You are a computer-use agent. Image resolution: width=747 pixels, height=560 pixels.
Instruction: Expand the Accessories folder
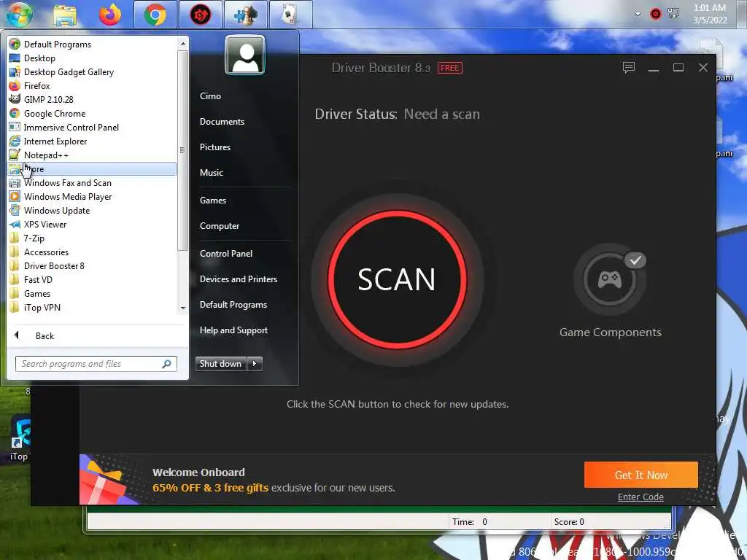(92, 252)
